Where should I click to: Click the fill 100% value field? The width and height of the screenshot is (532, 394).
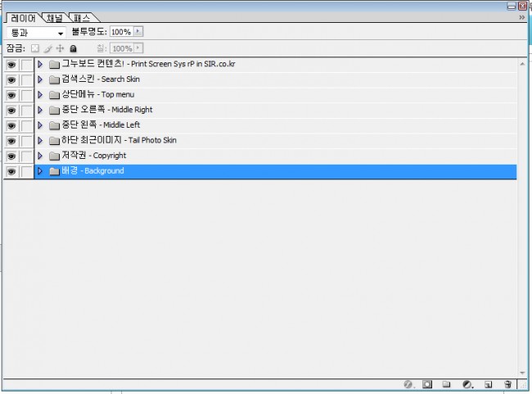(121, 48)
